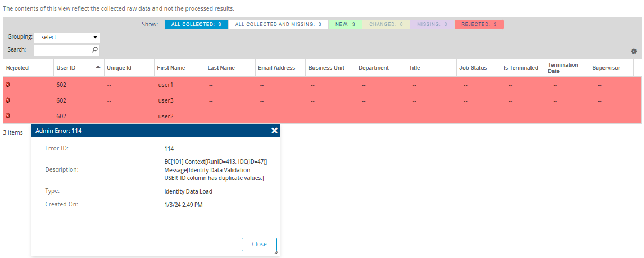Click the Missing filter button
The image size is (644, 258).
(432, 25)
